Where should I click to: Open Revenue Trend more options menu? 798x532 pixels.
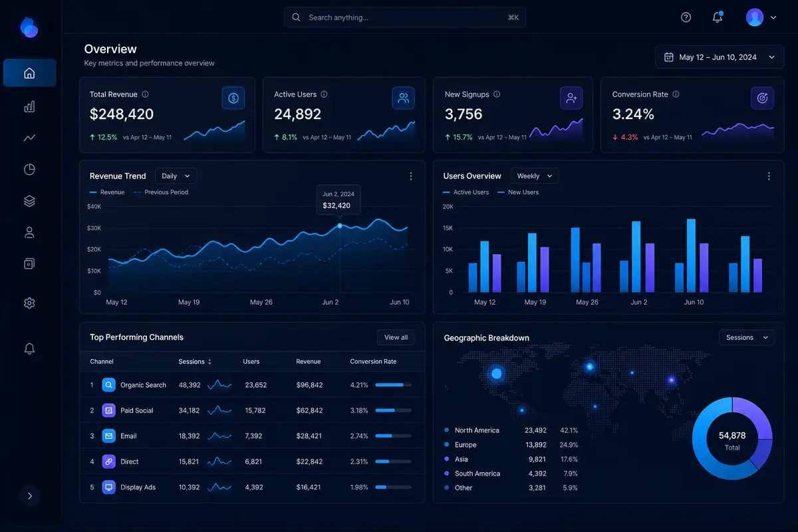pos(411,176)
